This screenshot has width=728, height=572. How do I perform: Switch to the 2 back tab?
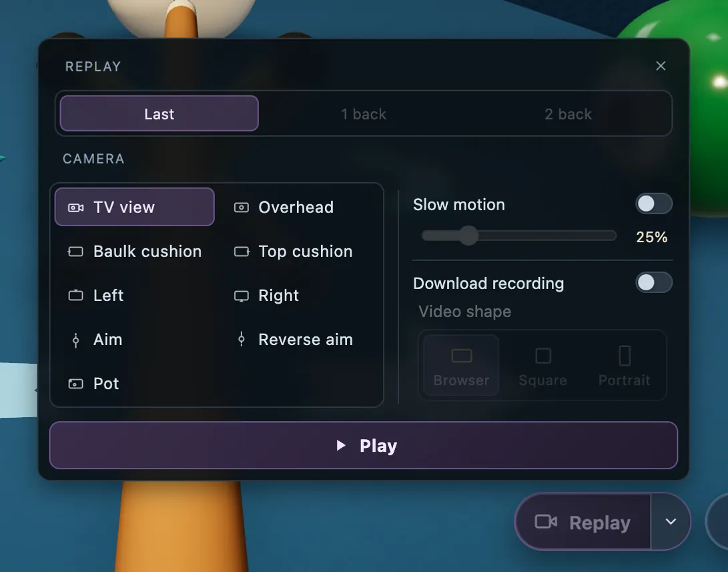point(569,113)
